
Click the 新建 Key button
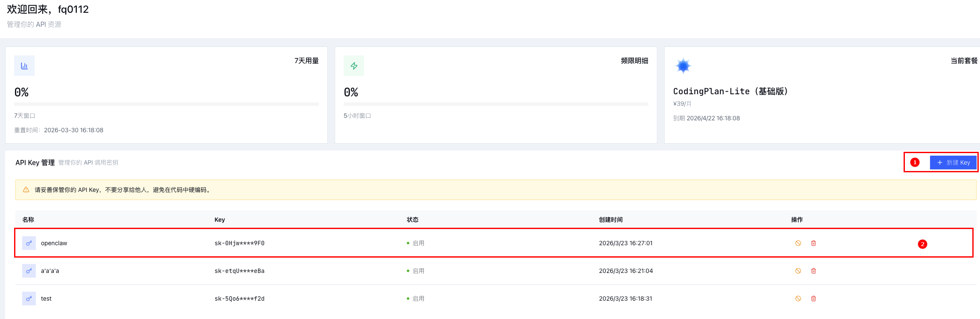(x=953, y=162)
